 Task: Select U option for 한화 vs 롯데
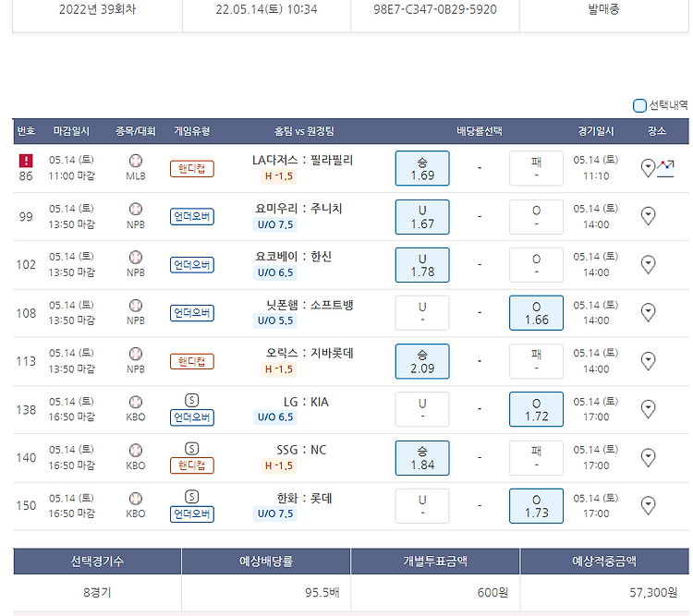tap(422, 506)
